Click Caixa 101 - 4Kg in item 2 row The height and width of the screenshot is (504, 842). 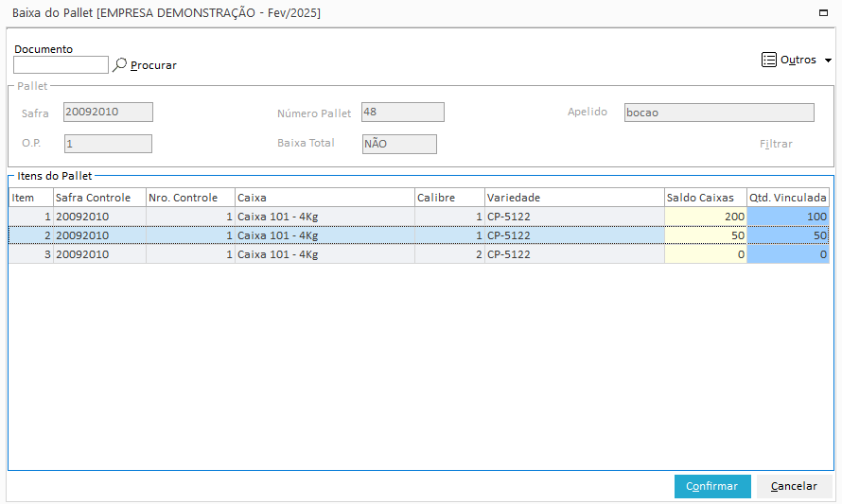[x=325, y=235]
